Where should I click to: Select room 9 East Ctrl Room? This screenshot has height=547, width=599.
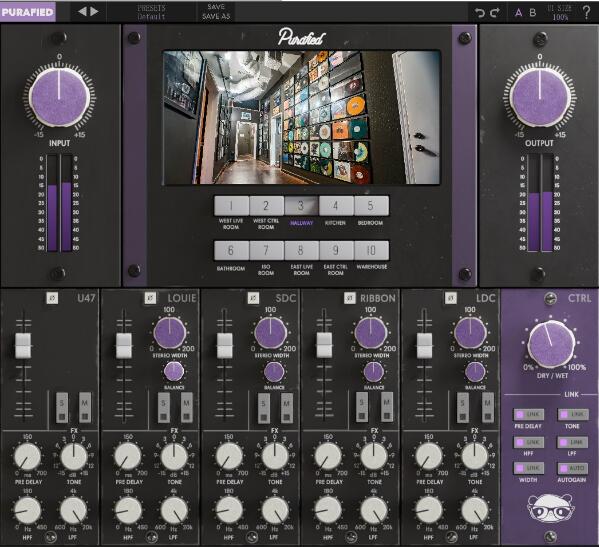(336, 250)
